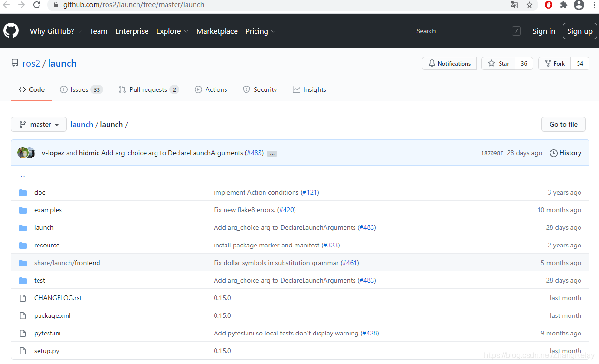Click the GitHub octocat logo
599x364 pixels.
(11, 31)
